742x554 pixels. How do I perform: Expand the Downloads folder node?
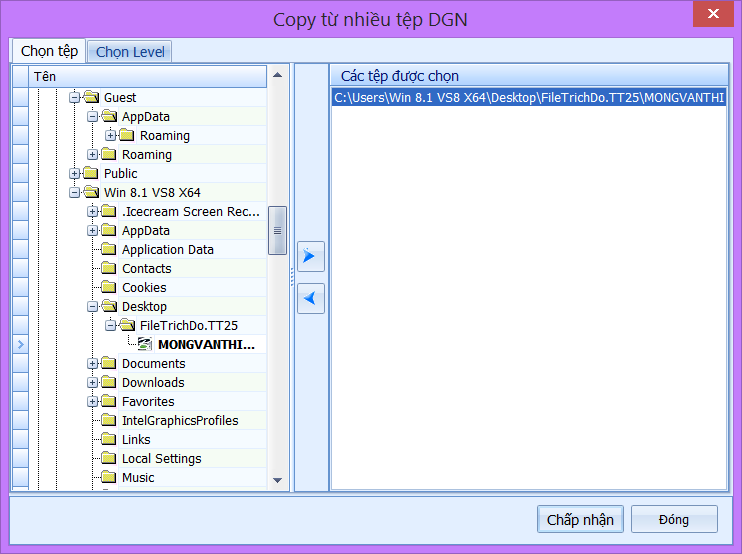(93, 383)
